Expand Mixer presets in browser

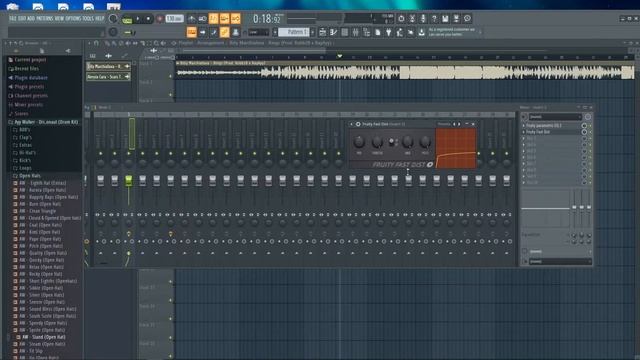pos(28,104)
